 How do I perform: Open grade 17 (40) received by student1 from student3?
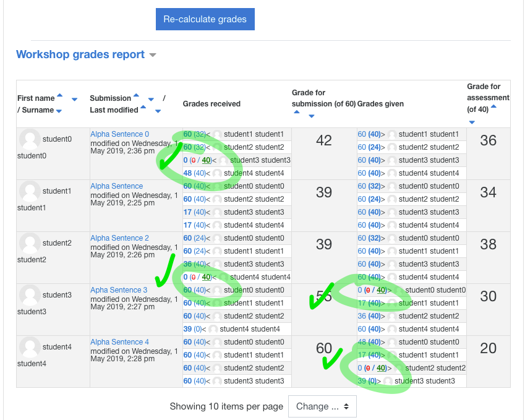click(x=195, y=212)
